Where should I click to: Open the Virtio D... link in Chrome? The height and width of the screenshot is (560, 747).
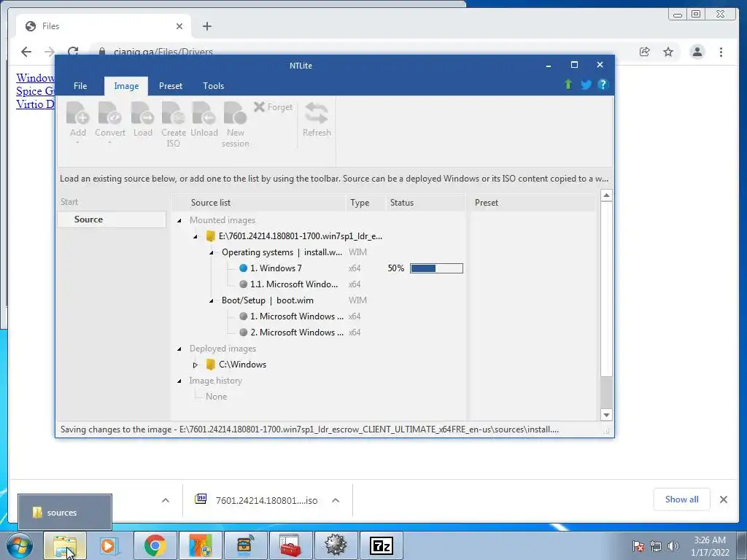[x=35, y=104]
